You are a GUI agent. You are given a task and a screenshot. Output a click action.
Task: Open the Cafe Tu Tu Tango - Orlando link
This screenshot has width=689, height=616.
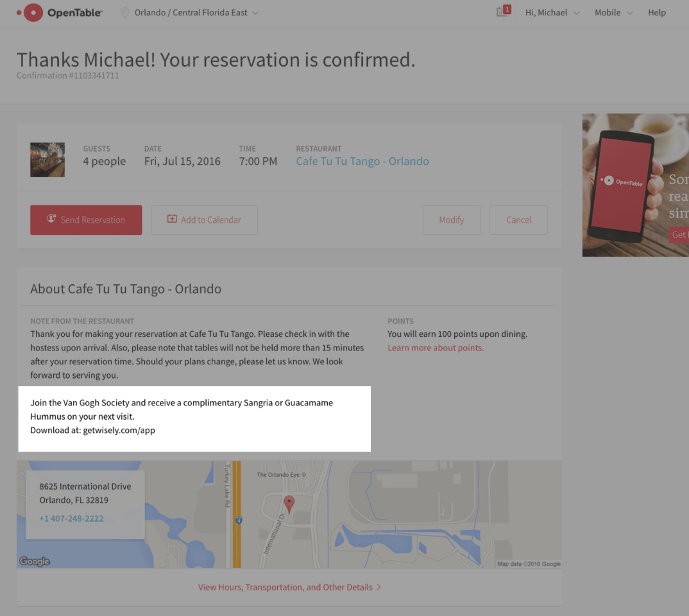coord(362,161)
